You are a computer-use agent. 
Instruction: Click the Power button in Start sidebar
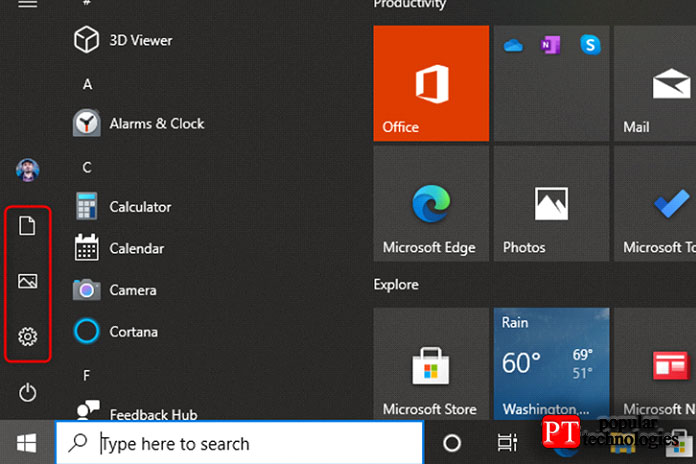[x=28, y=393]
